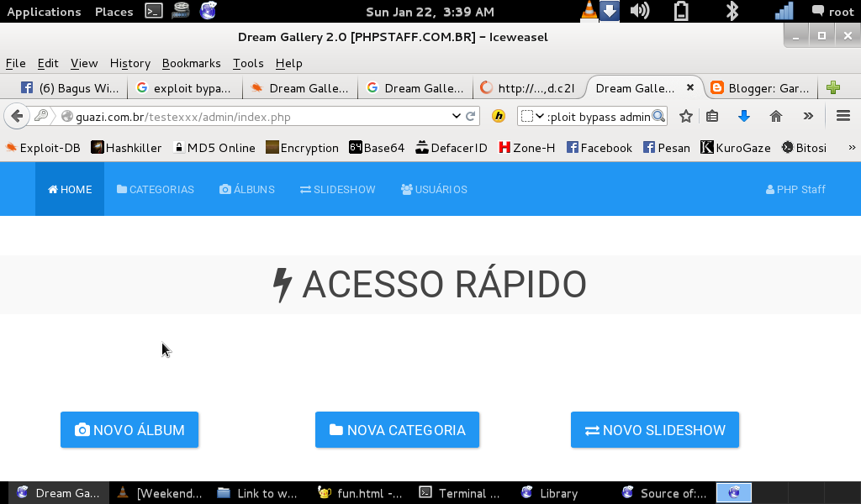This screenshot has height=504, width=861.
Task: Click the VLC cone tray icon
Action: (589, 10)
